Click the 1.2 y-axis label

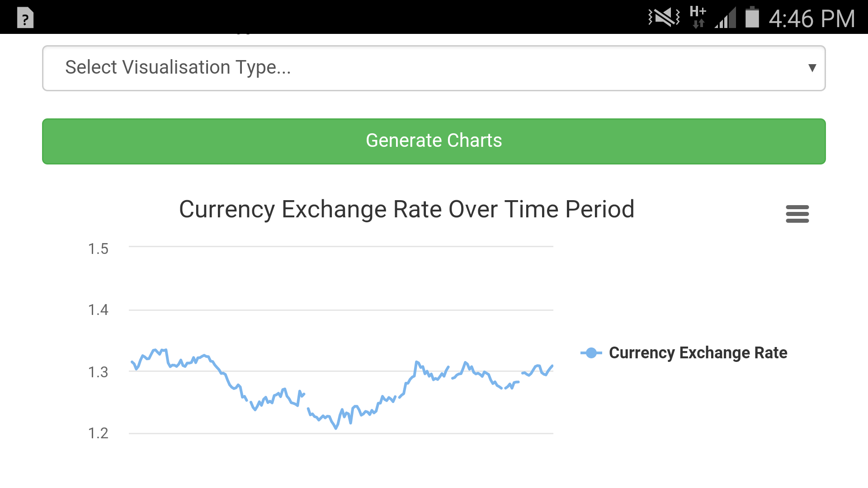[98, 433]
